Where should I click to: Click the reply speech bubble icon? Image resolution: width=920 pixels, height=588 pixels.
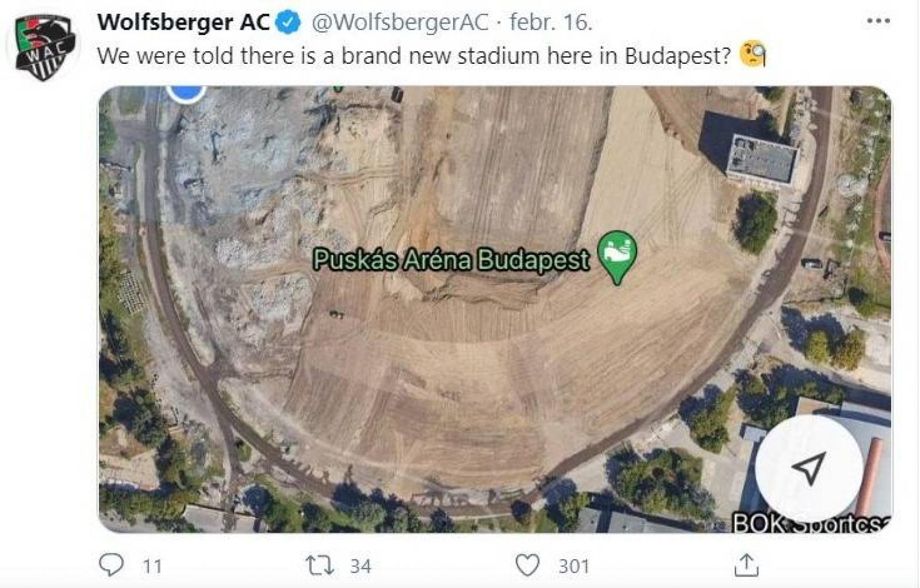tap(112, 565)
